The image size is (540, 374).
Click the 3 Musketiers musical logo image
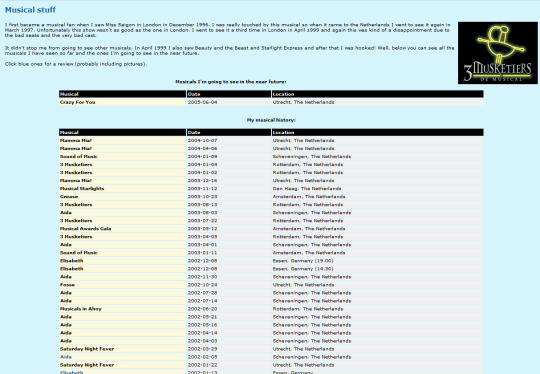click(498, 53)
